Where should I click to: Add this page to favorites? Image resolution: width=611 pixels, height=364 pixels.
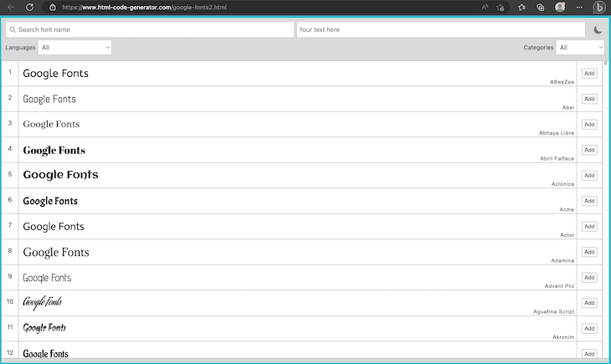(x=501, y=7)
